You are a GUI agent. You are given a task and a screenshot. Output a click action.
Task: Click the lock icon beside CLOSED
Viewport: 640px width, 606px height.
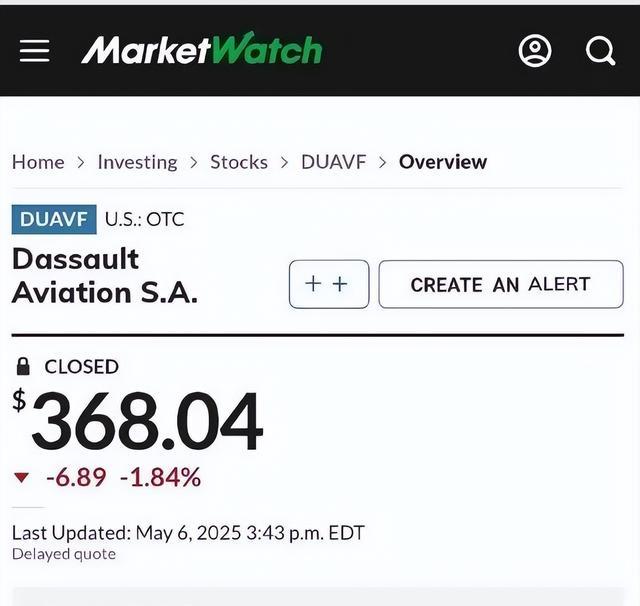24,367
